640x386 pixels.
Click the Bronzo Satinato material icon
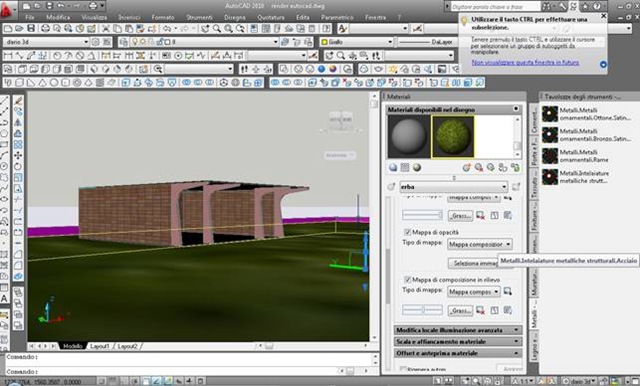550,135
